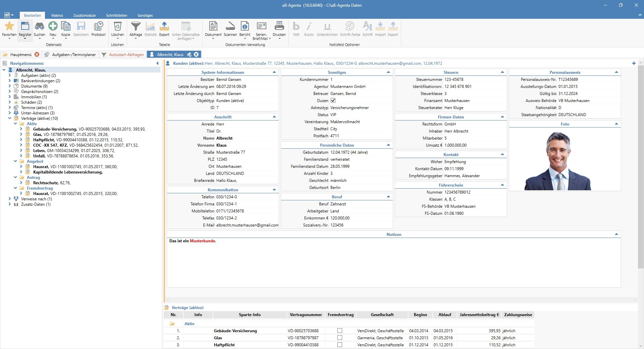Open the Aufgaben-/Terminplaner tab

[74, 54]
